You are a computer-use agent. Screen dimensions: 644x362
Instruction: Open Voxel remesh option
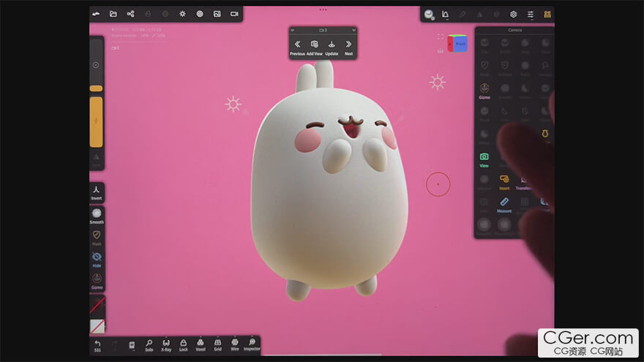201,346
